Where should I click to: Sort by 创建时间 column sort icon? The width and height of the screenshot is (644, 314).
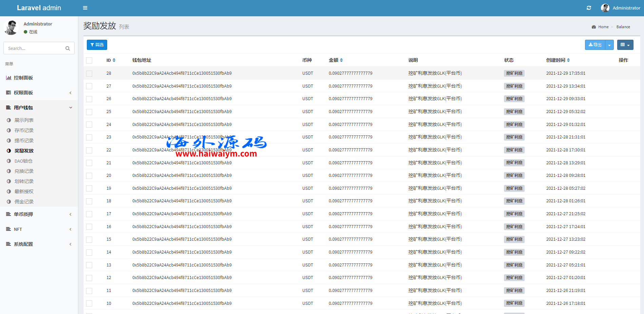pos(568,60)
